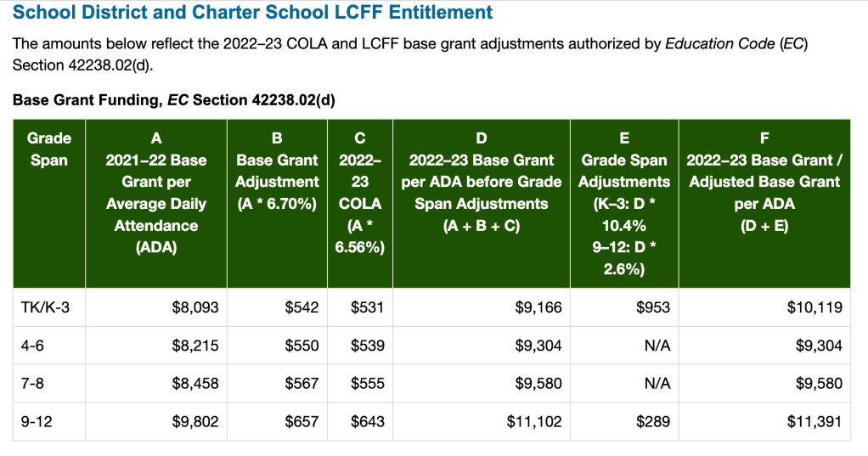Click the Grade Span column header
The height and width of the screenshot is (456, 868).
click(49, 149)
